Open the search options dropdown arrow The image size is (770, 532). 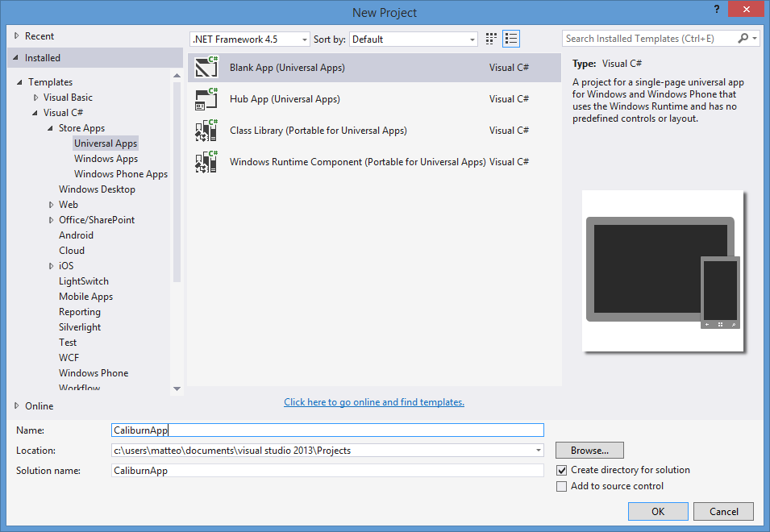(x=755, y=38)
